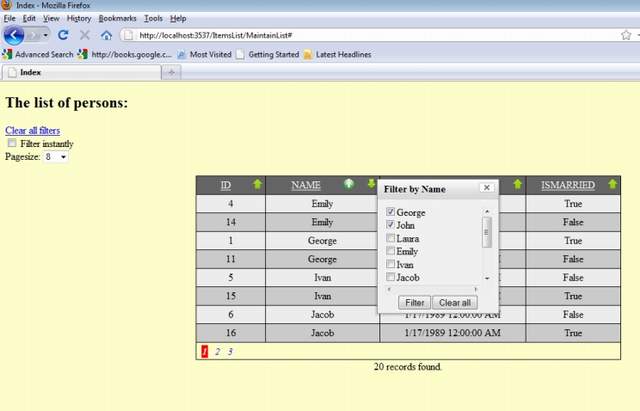The height and width of the screenshot is (411, 640).
Task: Open the Pagesize dropdown
Action: (56, 157)
